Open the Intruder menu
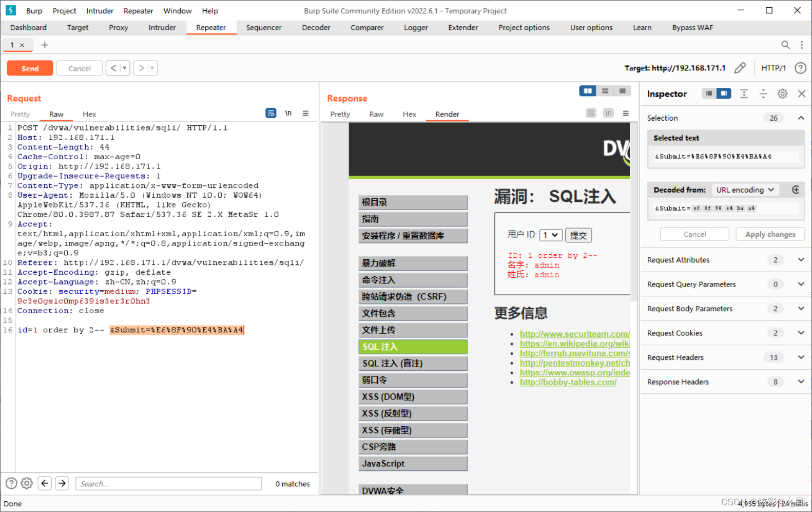The height and width of the screenshot is (512, 812). tap(100, 11)
